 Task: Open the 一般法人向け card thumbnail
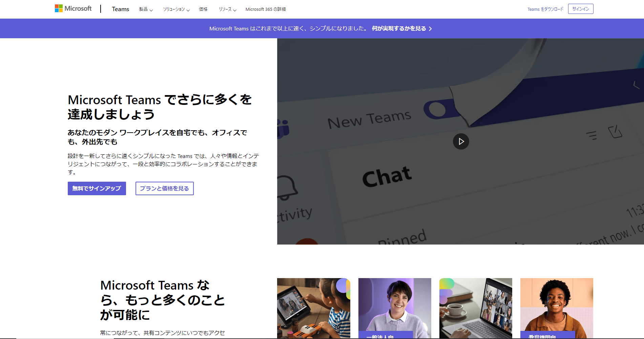tap(395, 308)
